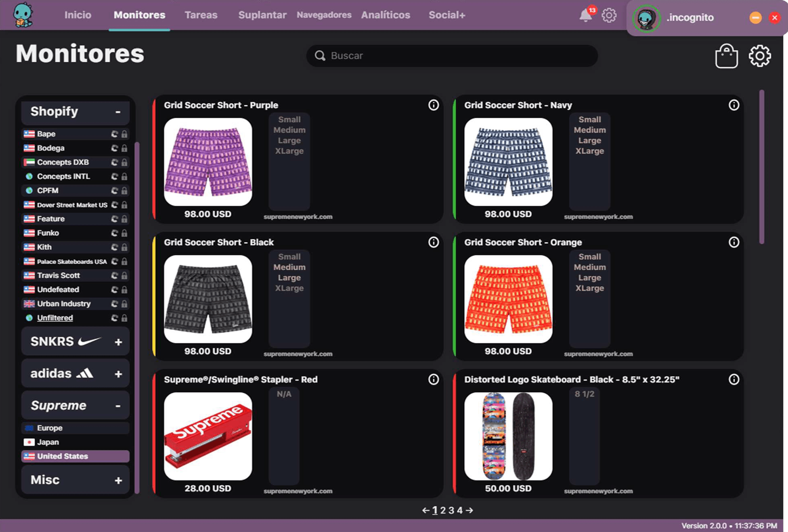Click refresh icon for Urban Industry
Image resolution: width=788 pixels, height=532 pixels.
[x=115, y=304]
